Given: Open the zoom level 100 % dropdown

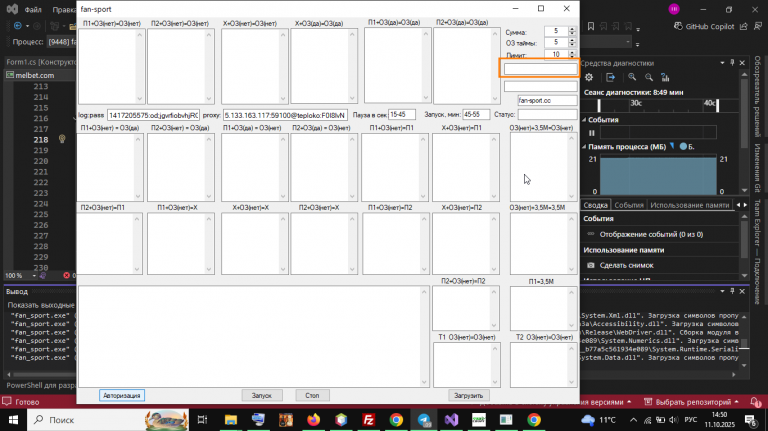Looking at the screenshot, I should click(34, 276).
